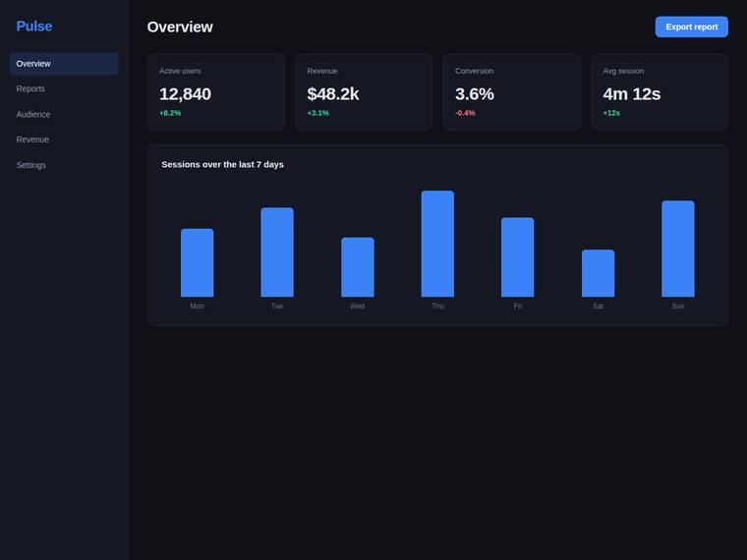Open Settings from the sidebar

point(64,165)
